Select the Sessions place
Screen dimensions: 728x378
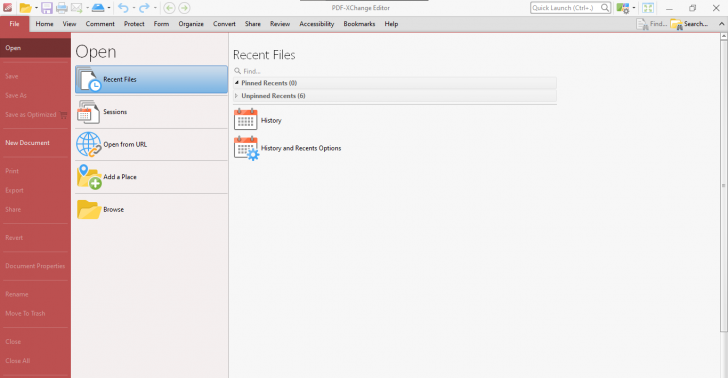pyautogui.click(x=151, y=112)
